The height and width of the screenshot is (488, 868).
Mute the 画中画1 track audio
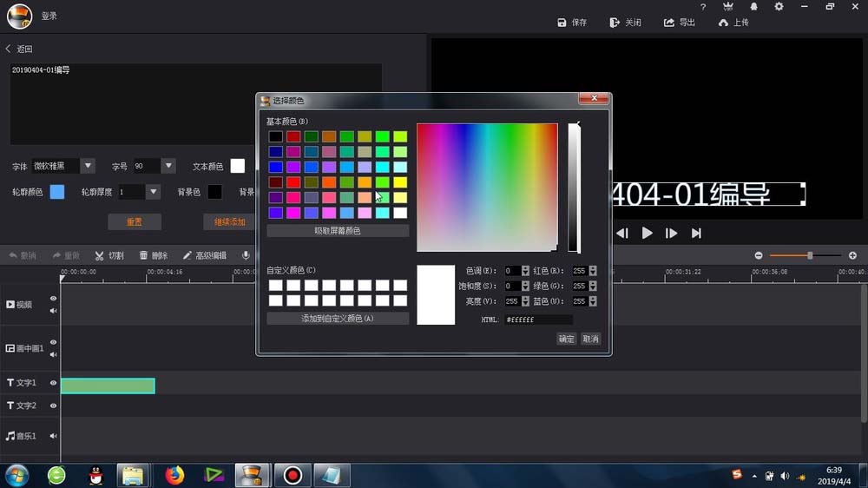[53, 354]
